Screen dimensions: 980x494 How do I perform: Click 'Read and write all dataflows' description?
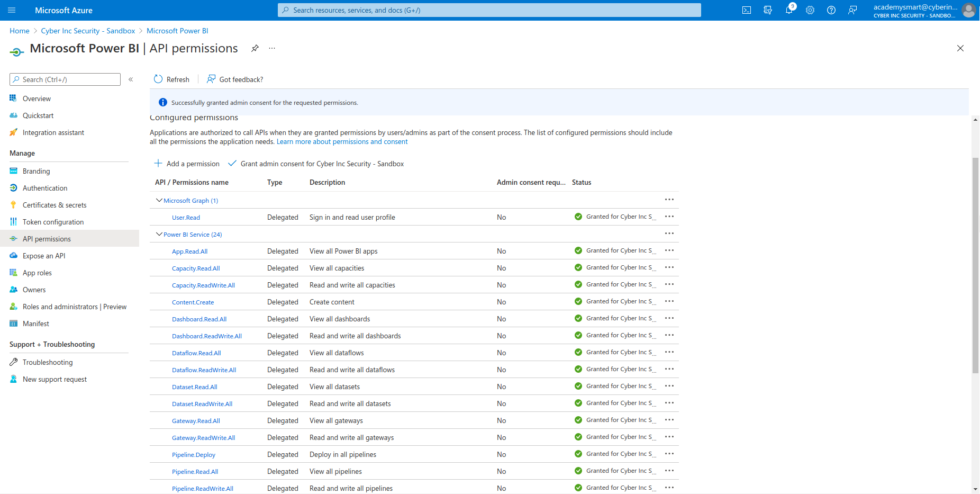[352, 370]
